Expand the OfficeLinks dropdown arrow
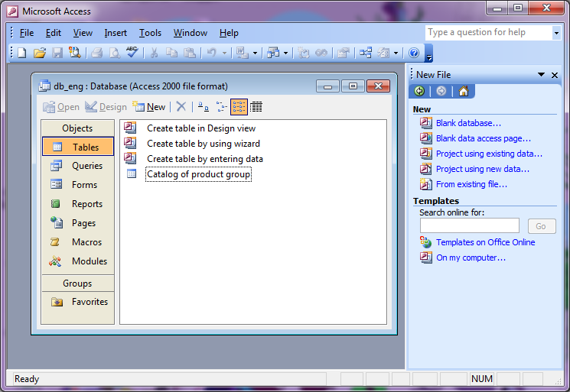Image resolution: width=570 pixels, height=392 pixels. click(255, 53)
